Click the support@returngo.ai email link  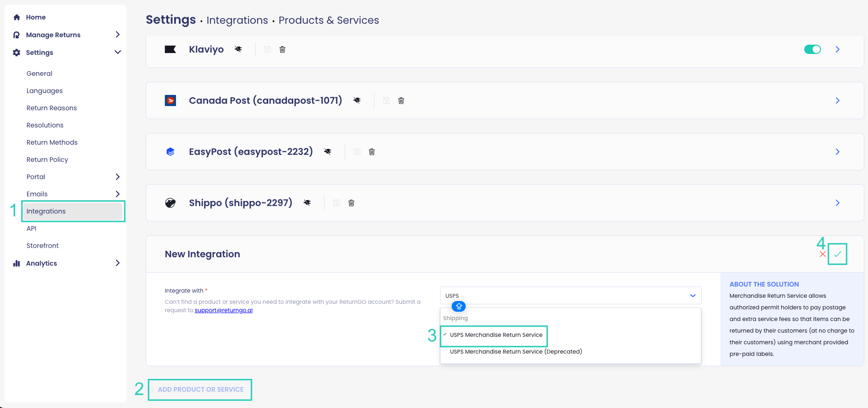coord(224,310)
